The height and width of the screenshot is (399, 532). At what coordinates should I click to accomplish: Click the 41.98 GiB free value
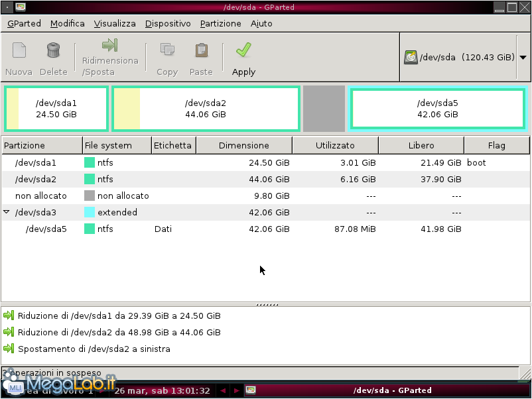441,229
